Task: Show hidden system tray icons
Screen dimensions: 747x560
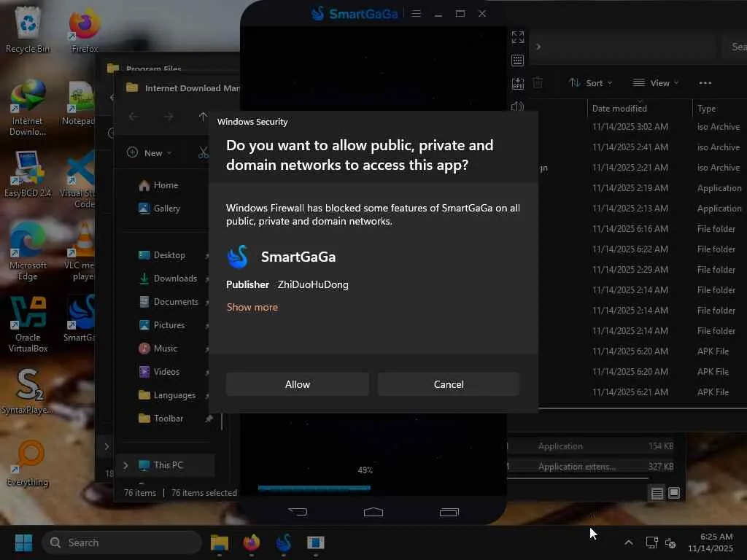Action: [x=628, y=542]
